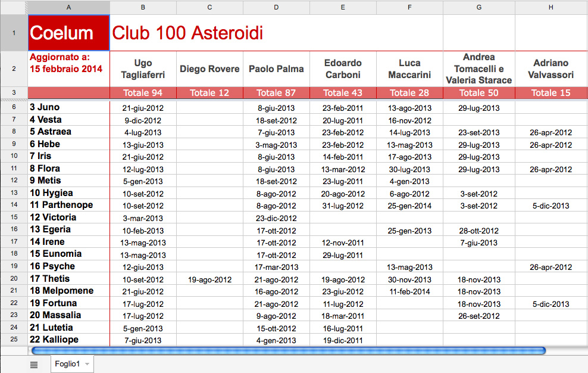
Task: Select the 8 Flora cell
Action: coord(68,169)
